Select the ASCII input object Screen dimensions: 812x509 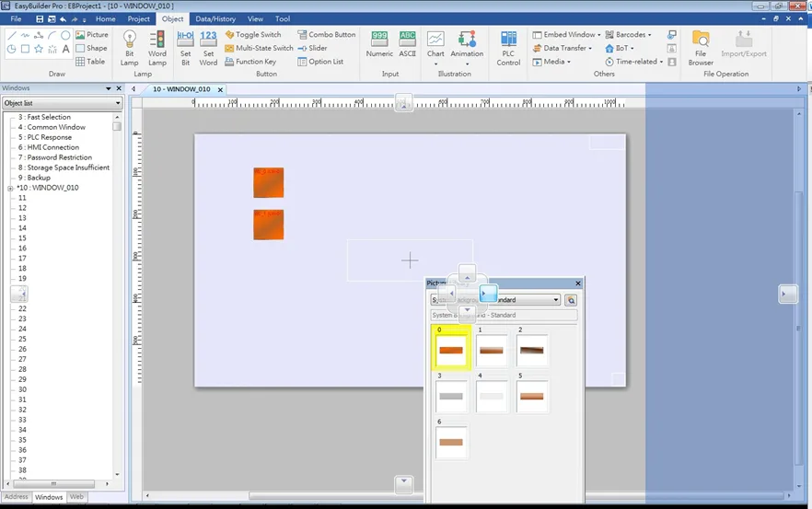tap(408, 44)
